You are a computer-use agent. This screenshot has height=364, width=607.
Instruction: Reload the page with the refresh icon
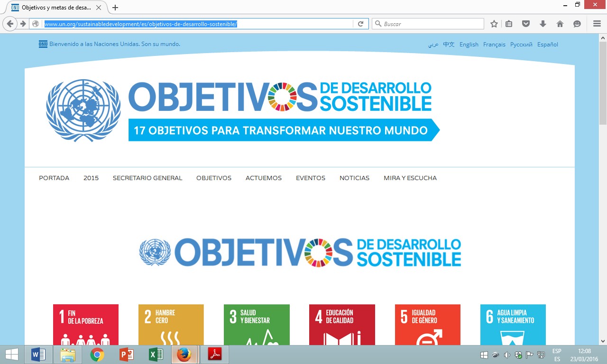point(360,24)
